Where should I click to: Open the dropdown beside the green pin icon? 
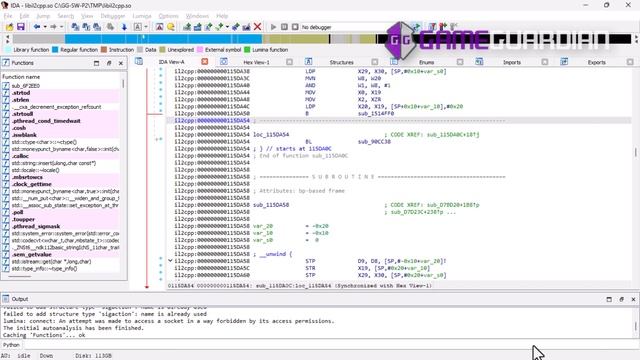click(x=227, y=27)
